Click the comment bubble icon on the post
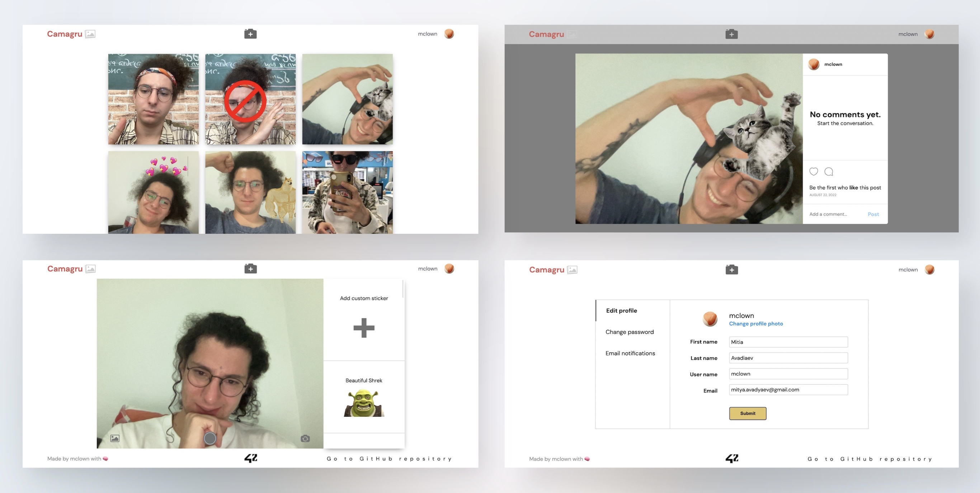This screenshot has width=980, height=493. point(829,171)
